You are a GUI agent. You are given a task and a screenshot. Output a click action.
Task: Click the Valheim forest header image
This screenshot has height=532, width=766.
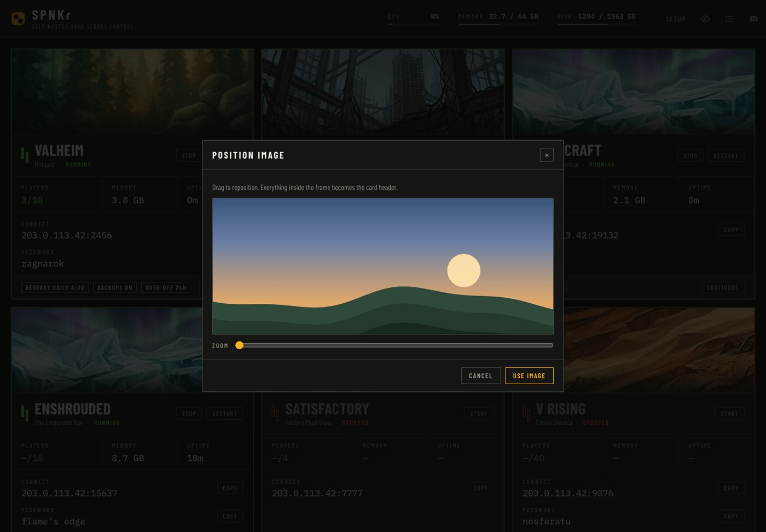pyautogui.click(x=132, y=91)
